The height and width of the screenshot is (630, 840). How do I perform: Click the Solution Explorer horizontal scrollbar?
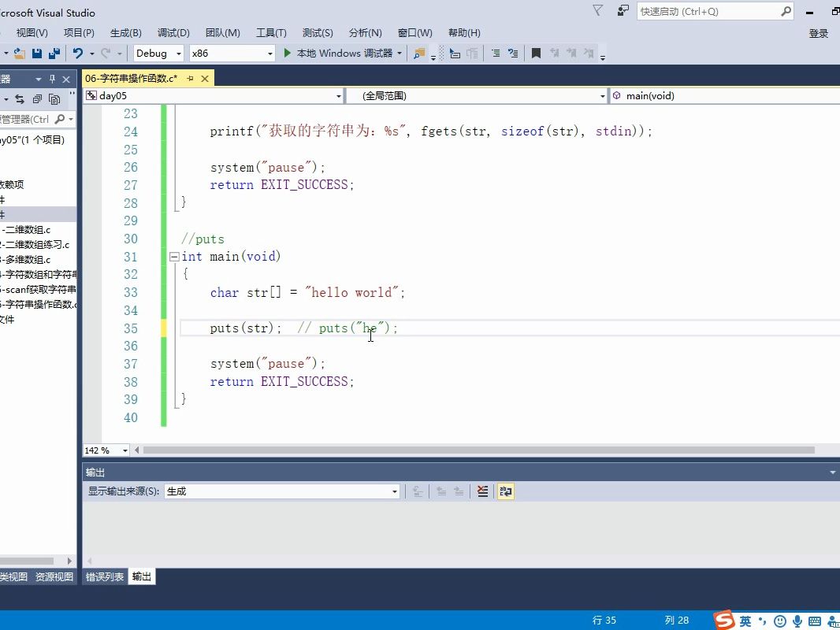[27, 561]
